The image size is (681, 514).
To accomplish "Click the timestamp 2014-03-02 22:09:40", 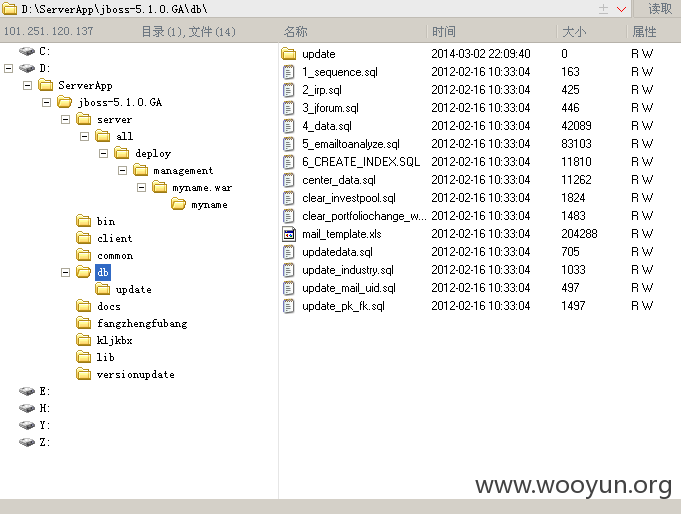I will coord(481,54).
